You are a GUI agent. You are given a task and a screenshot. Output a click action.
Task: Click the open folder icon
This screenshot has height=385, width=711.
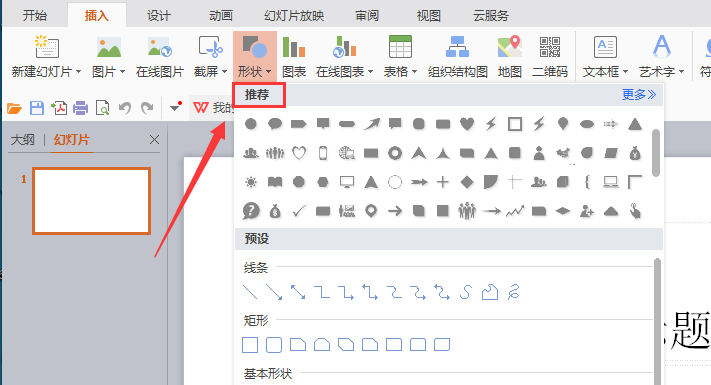pos(15,108)
